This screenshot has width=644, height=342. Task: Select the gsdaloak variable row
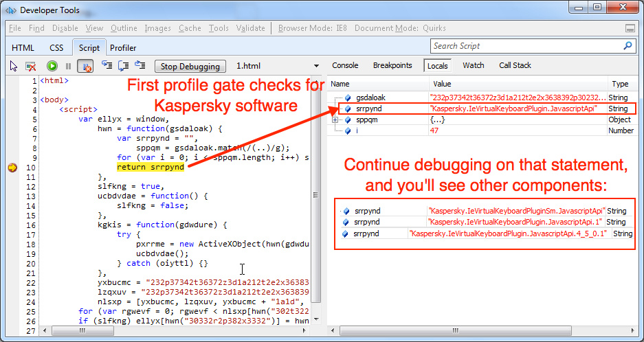482,98
